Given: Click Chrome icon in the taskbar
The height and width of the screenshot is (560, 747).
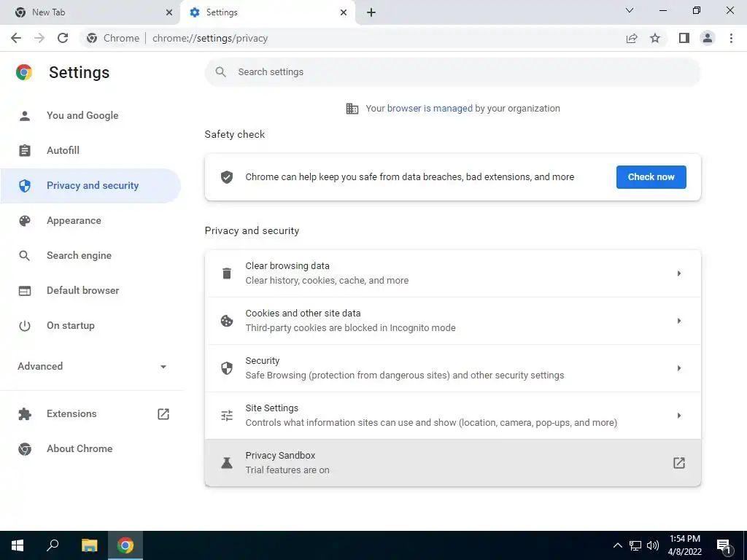Looking at the screenshot, I should [125, 545].
